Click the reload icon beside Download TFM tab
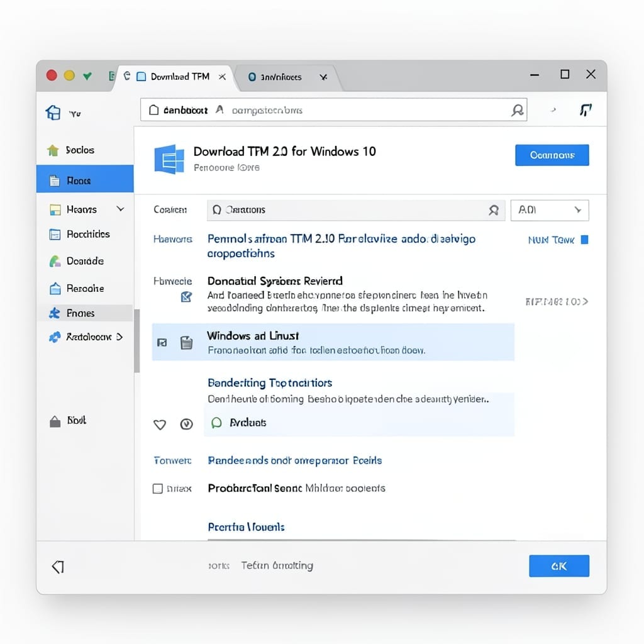The width and height of the screenshot is (644, 644). (127, 76)
